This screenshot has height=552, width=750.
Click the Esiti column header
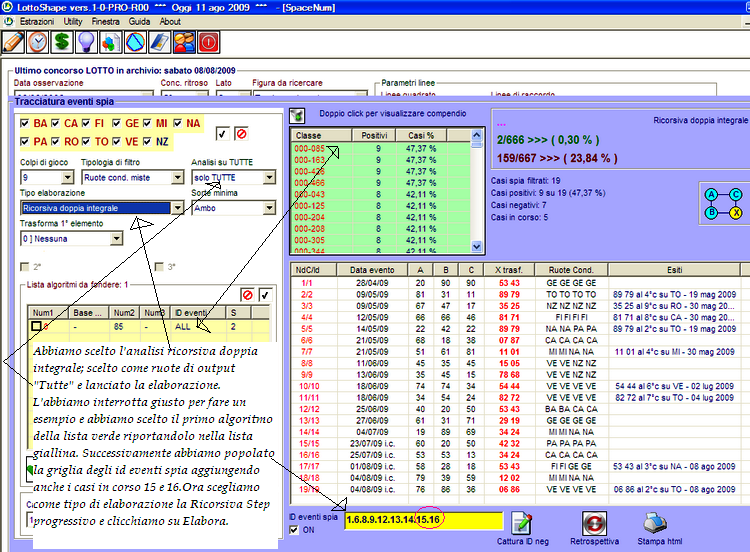coord(674,270)
